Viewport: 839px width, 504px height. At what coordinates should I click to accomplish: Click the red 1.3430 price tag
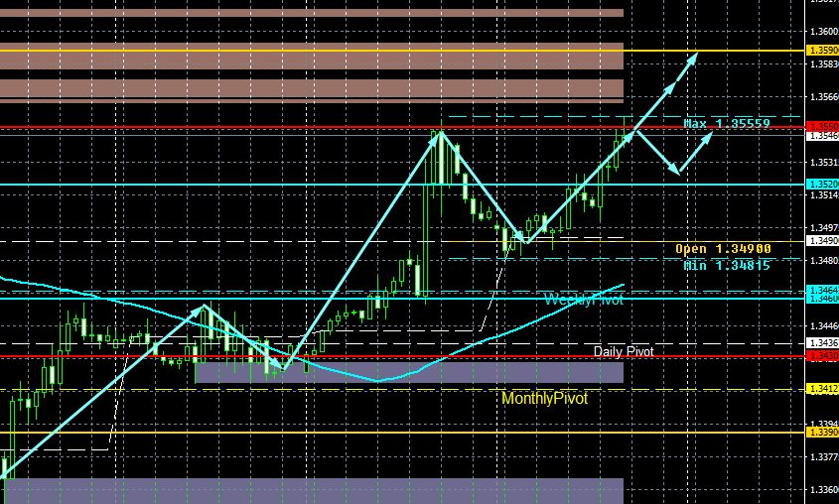point(822,356)
